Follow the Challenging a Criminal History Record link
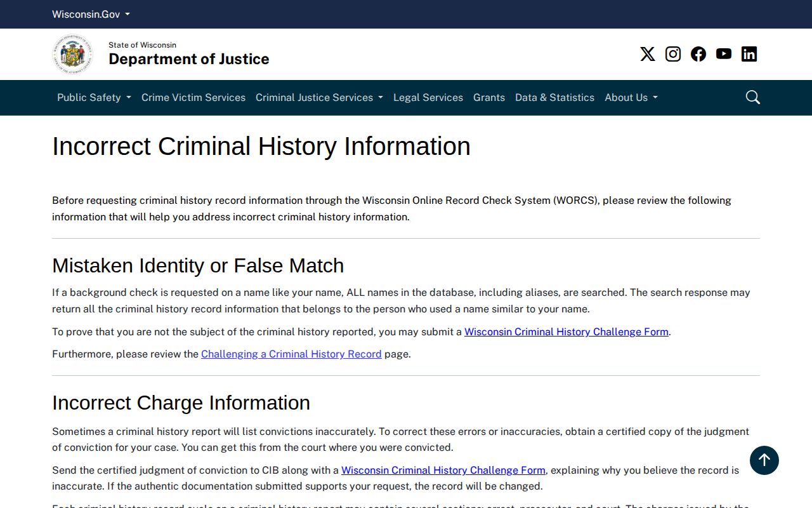The width and height of the screenshot is (812, 508). click(x=291, y=354)
